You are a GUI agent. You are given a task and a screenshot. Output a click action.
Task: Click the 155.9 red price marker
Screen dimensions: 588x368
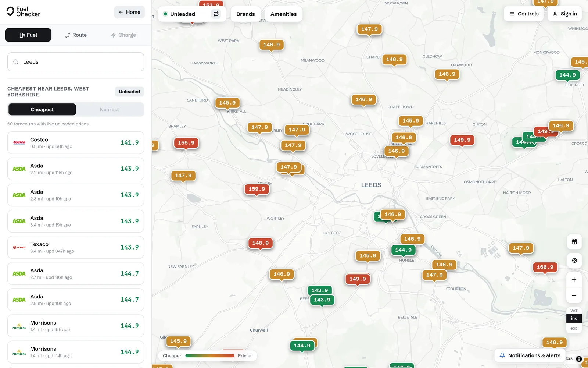tap(186, 143)
